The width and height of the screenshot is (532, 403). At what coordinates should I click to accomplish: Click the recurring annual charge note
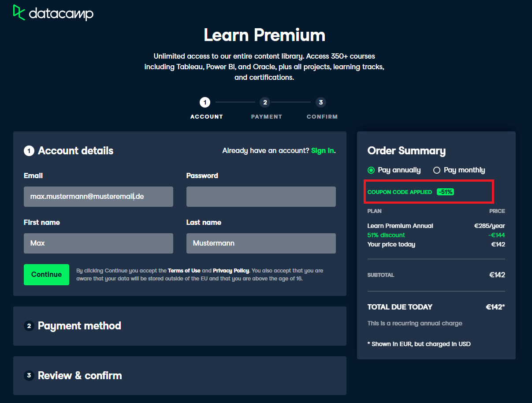tap(415, 323)
